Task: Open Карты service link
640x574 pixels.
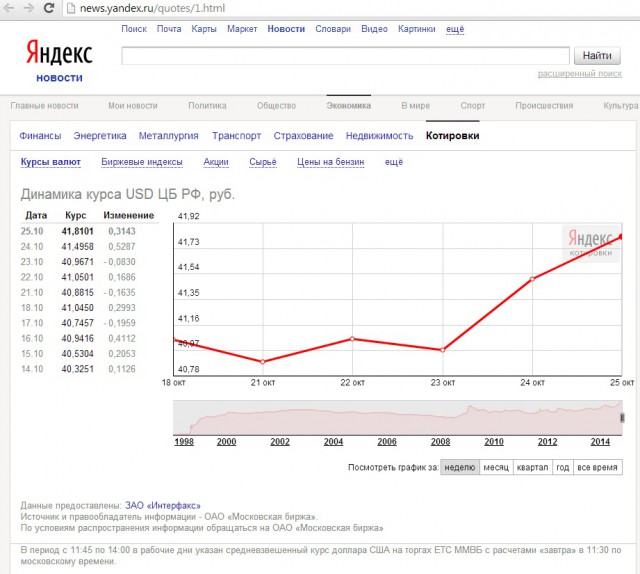Action: [x=204, y=29]
